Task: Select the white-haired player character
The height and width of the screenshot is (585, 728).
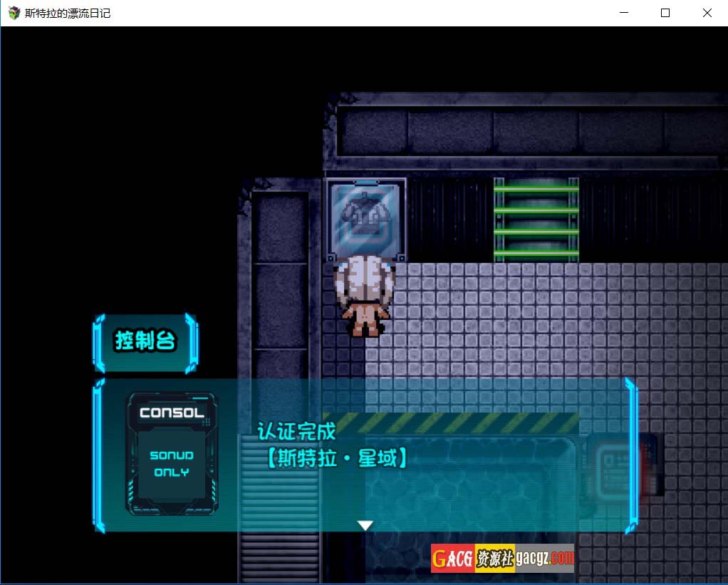Action: (x=364, y=295)
